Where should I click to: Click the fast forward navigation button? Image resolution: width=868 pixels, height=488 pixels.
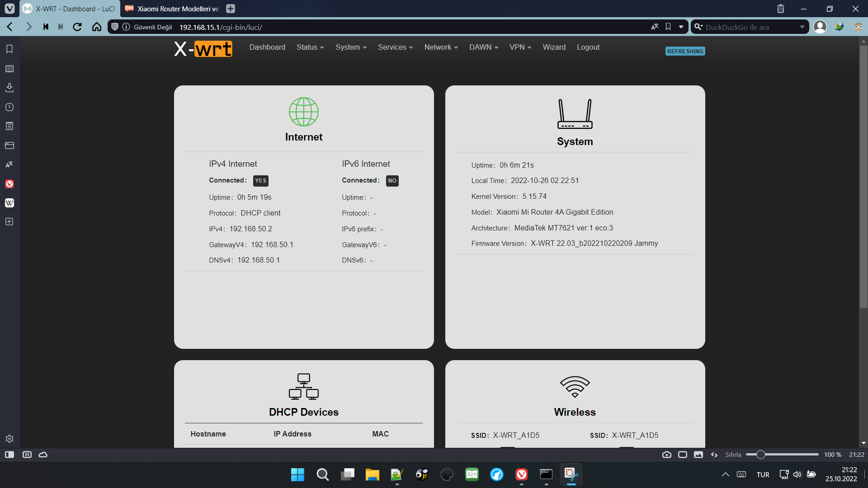(x=61, y=27)
